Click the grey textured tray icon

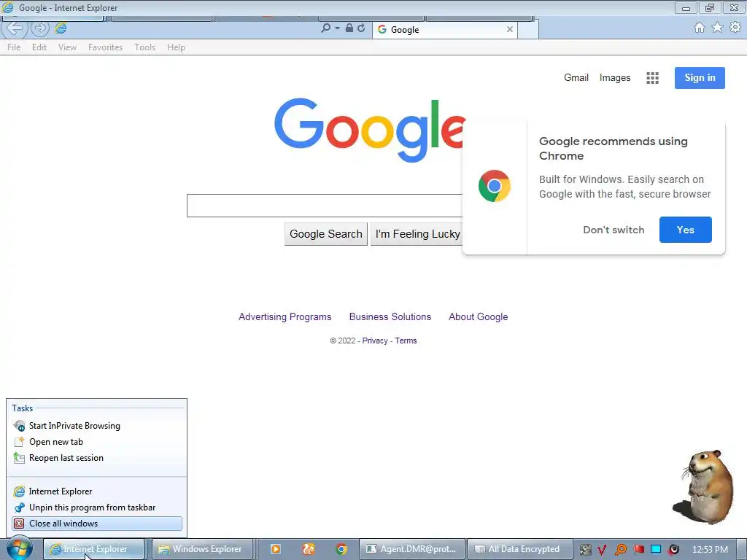[586, 550]
